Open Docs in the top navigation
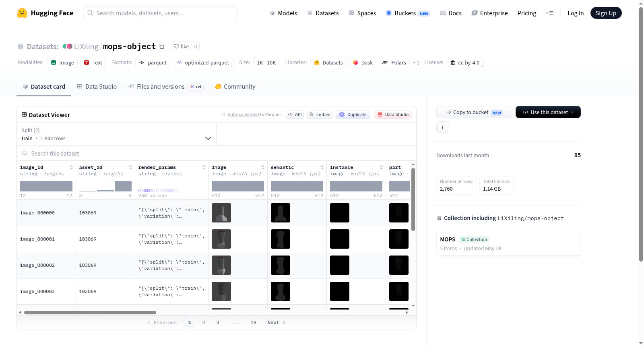 [451, 13]
